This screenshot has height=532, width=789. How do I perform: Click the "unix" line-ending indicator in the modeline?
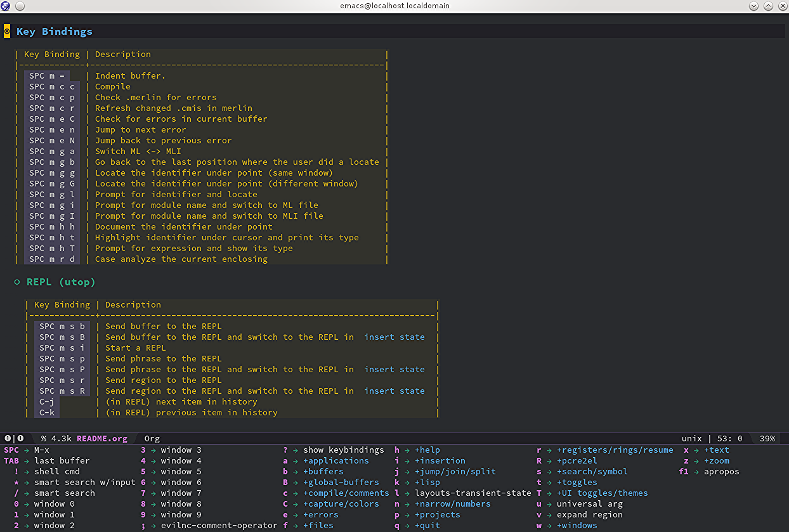click(692, 438)
